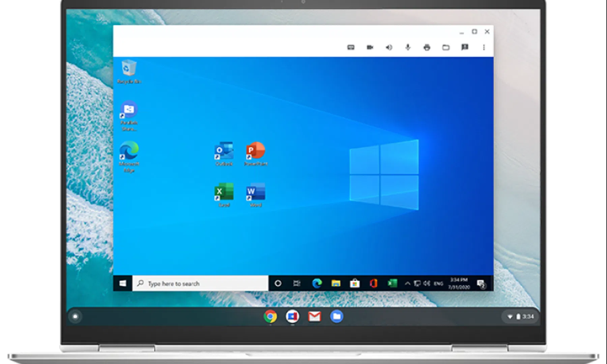
Task: Toggle sound with the toolbar speaker icon
Action: click(389, 48)
